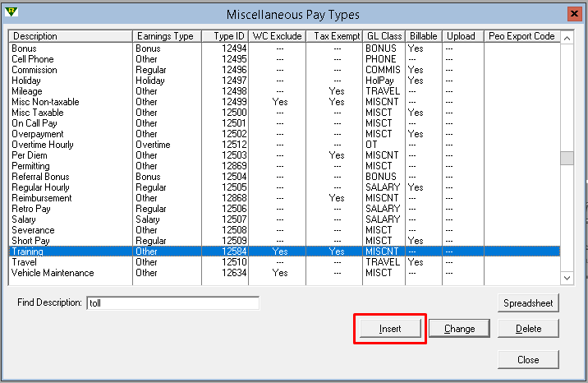Click the Change button
The image size is (588, 383).
(x=459, y=329)
